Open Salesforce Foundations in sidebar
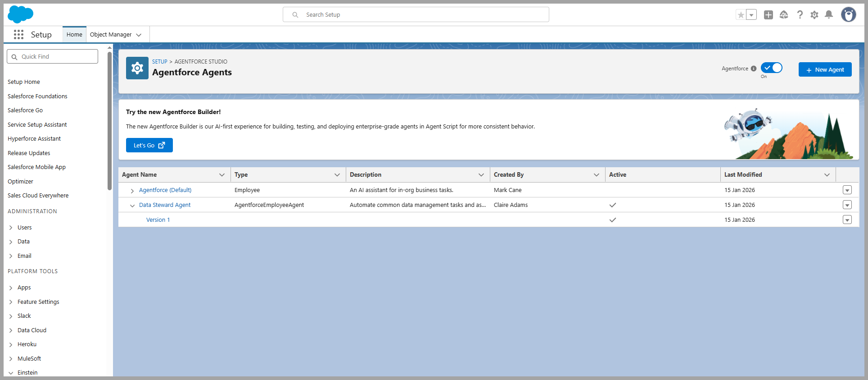Screen dimensions: 868x380 (x=37, y=96)
